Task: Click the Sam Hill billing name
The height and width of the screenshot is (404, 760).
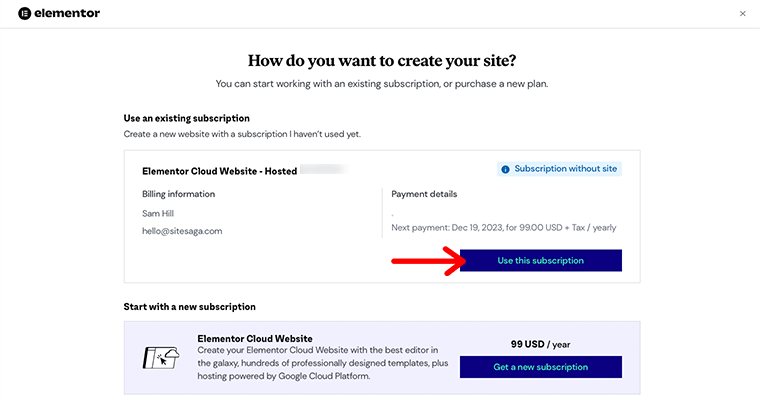Action: pos(158,214)
